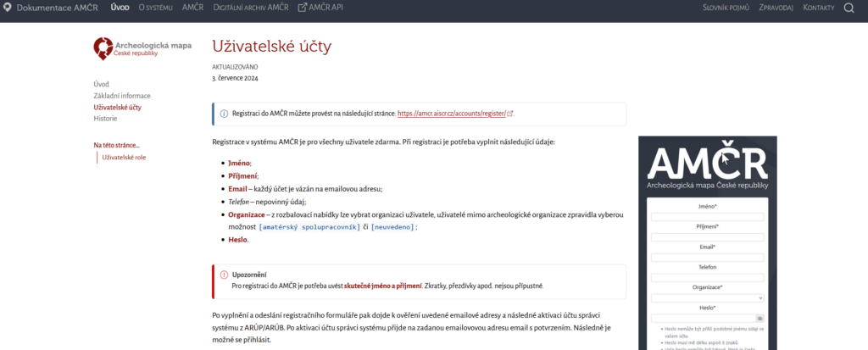The height and width of the screenshot is (350, 868).
Task: Click the external link icon after the register URL
Action: (x=510, y=114)
